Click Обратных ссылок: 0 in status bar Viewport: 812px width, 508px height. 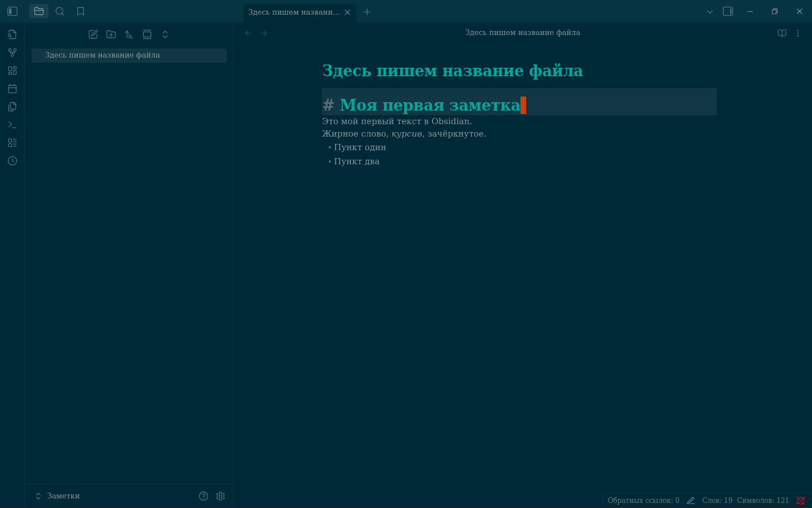643,501
